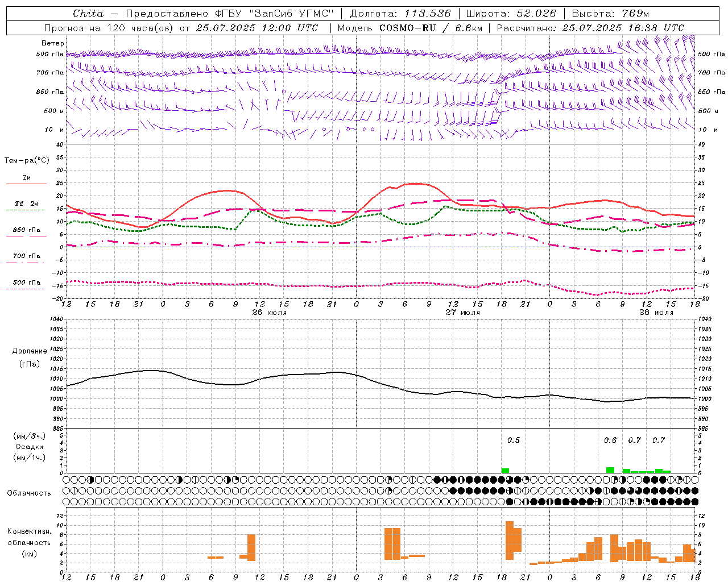Viewport: 728px width, 582px height.
Task: Click the 2м temperature legend line
Action: pos(26,184)
